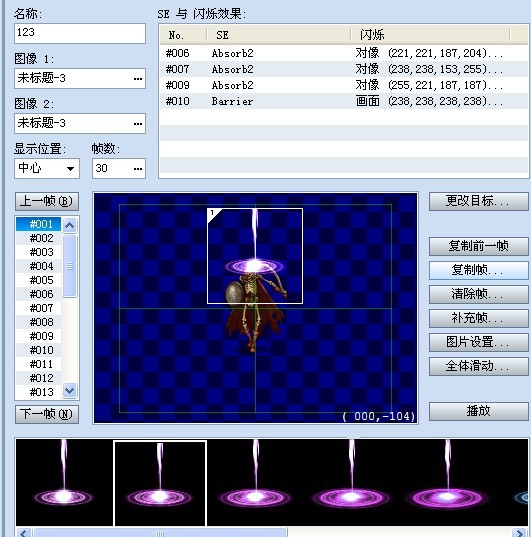Image resolution: width=531 pixels, height=537 pixels.
Task: Select frame #004 in the list
Action: point(39,266)
